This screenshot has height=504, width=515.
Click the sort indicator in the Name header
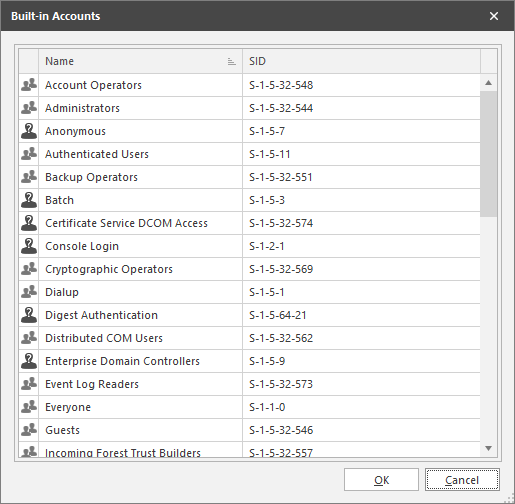(x=232, y=61)
